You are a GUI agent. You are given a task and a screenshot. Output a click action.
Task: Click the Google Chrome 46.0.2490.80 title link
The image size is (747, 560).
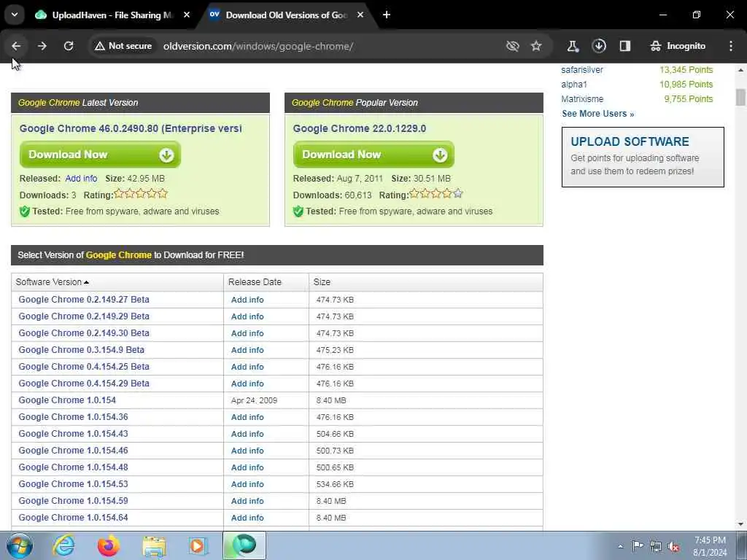pos(131,128)
